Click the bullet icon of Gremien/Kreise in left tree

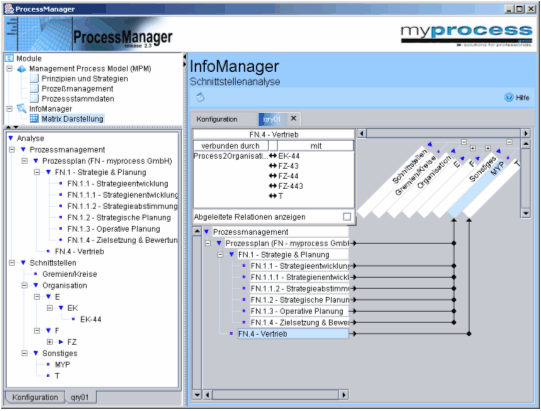pos(36,274)
